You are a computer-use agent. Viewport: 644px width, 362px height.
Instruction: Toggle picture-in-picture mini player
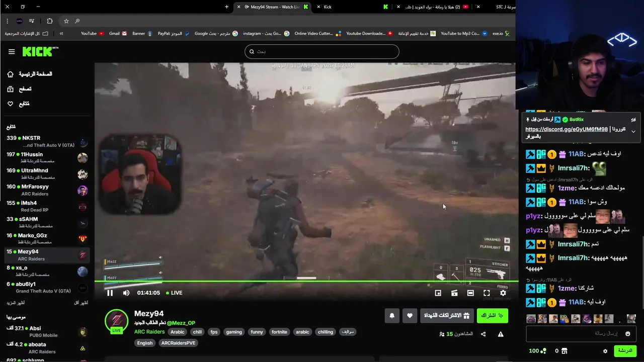[x=438, y=293]
